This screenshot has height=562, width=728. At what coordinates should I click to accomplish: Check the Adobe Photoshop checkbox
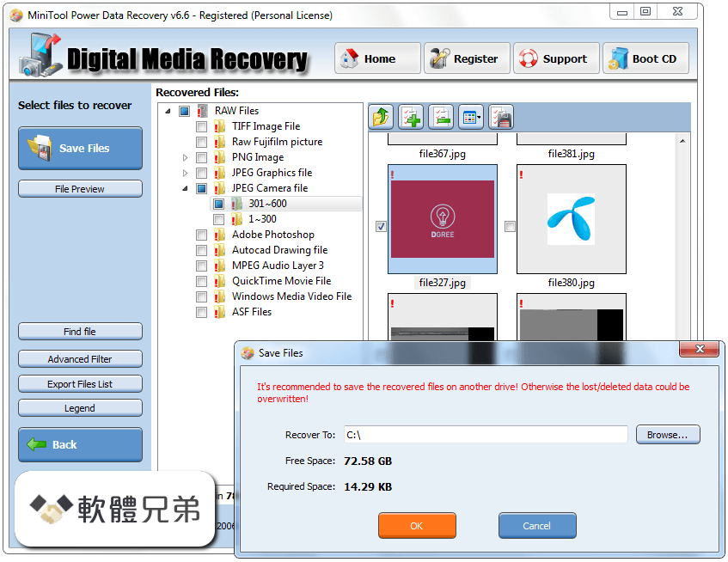pos(201,235)
